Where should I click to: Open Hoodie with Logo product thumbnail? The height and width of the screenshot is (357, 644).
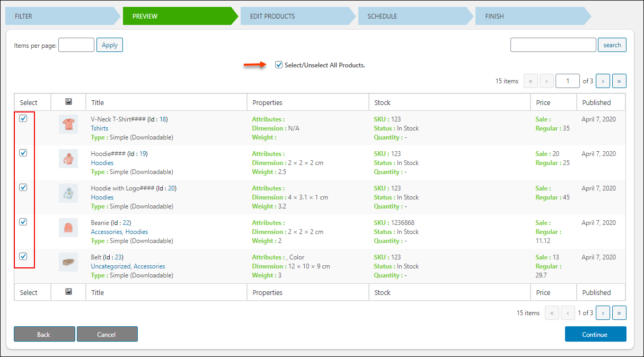pos(68,193)
